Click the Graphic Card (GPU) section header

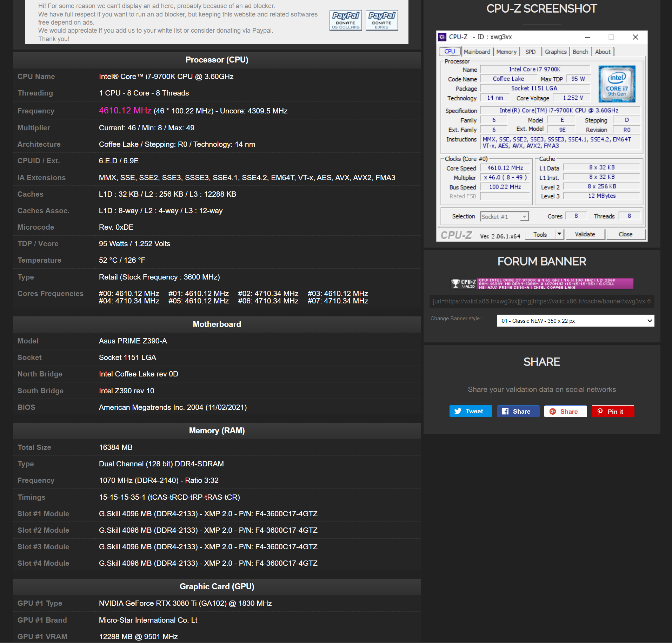coord(217,586)
